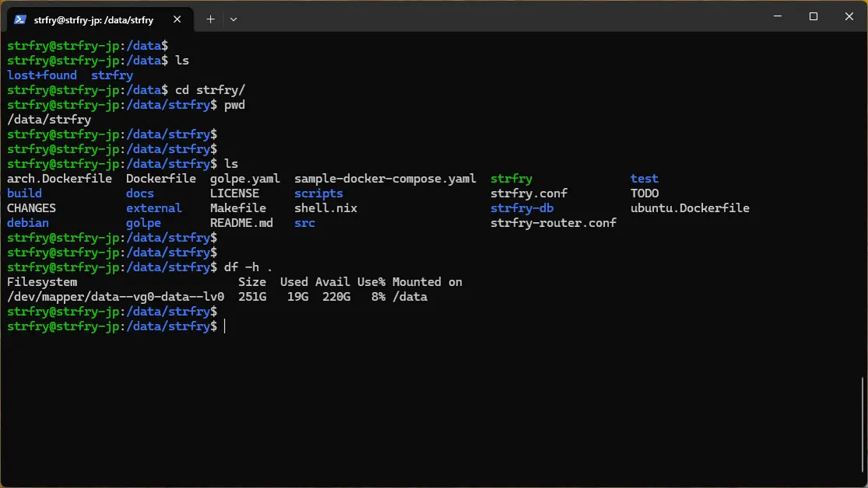868x488 pixels.
Task: Click the strfry-router.conf filename
Action: [x=553, y=223]
